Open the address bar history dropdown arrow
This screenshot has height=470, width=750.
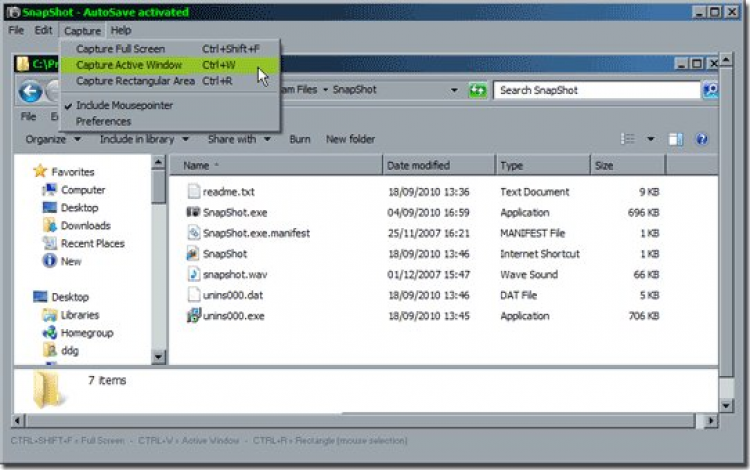pos(453,90)
